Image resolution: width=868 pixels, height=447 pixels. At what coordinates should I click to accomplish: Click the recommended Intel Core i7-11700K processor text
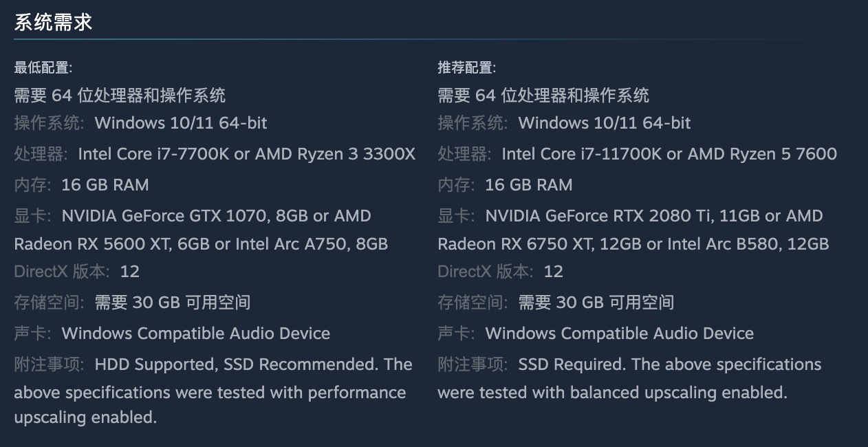click(x=669, y=154)
